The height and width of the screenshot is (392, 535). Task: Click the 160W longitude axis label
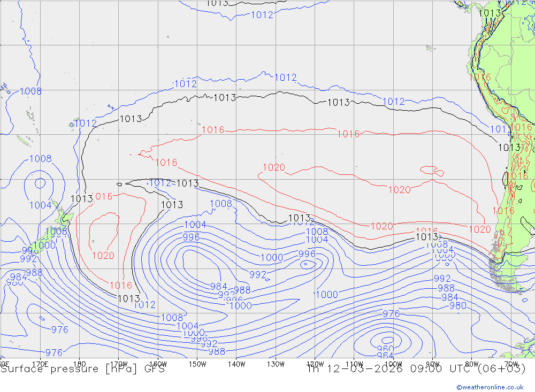pos(158,364)
